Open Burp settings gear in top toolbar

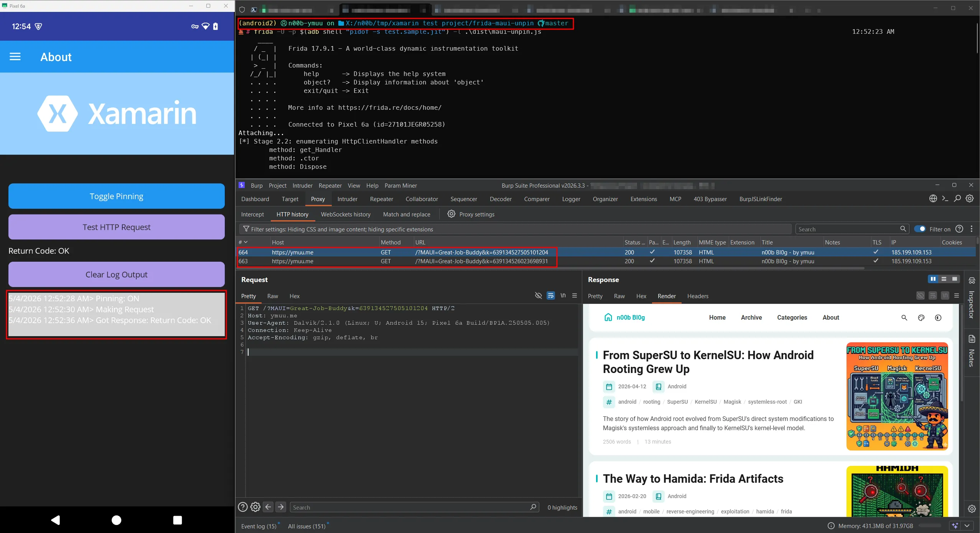point(970,198)
